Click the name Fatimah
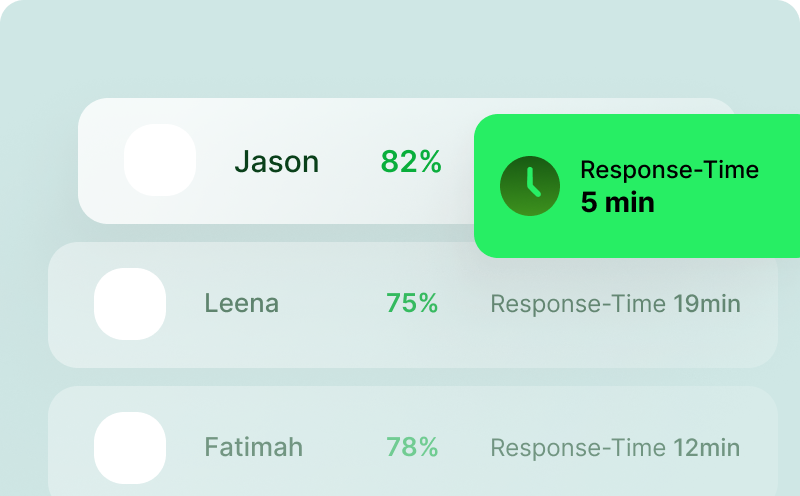The width and height of the screenshot is (800, 496). click(253, 447)
